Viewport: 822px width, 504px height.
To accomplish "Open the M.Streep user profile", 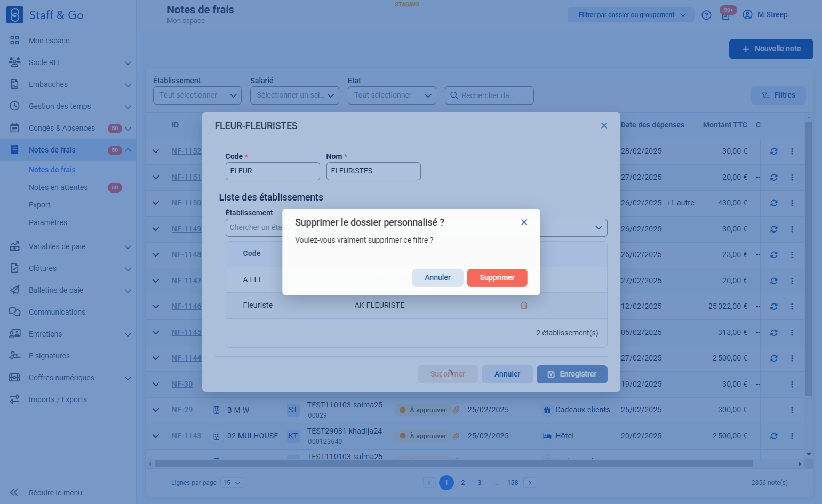I will [765, 14].
